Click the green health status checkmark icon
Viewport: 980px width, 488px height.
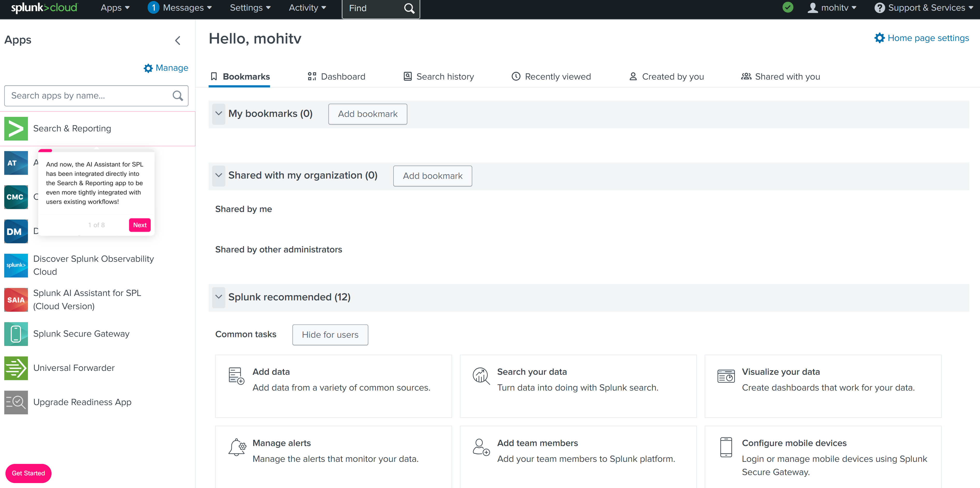[x=788, y=8]
